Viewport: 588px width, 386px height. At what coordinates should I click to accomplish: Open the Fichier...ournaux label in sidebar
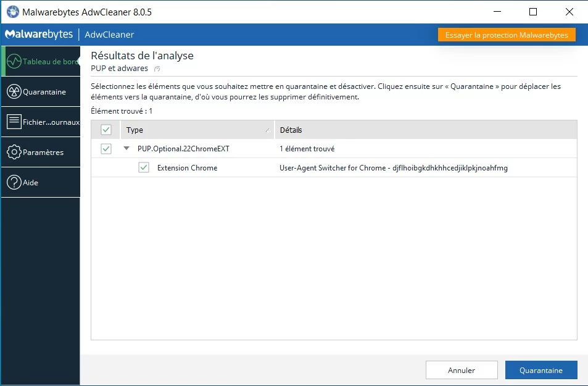tap(51, 122)
